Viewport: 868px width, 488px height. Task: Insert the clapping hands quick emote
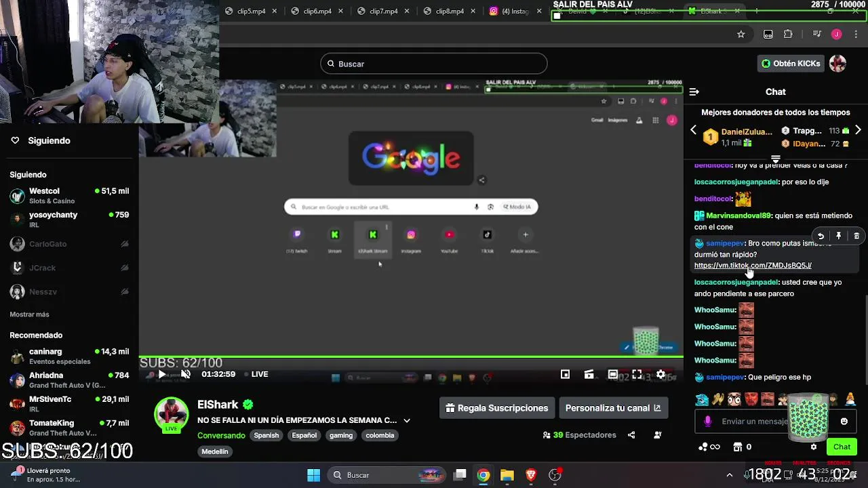pos(718,399)
